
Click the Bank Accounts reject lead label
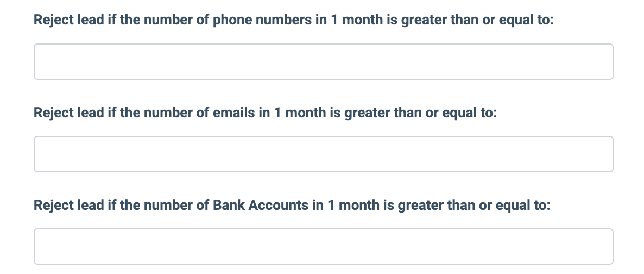point(292,205)
